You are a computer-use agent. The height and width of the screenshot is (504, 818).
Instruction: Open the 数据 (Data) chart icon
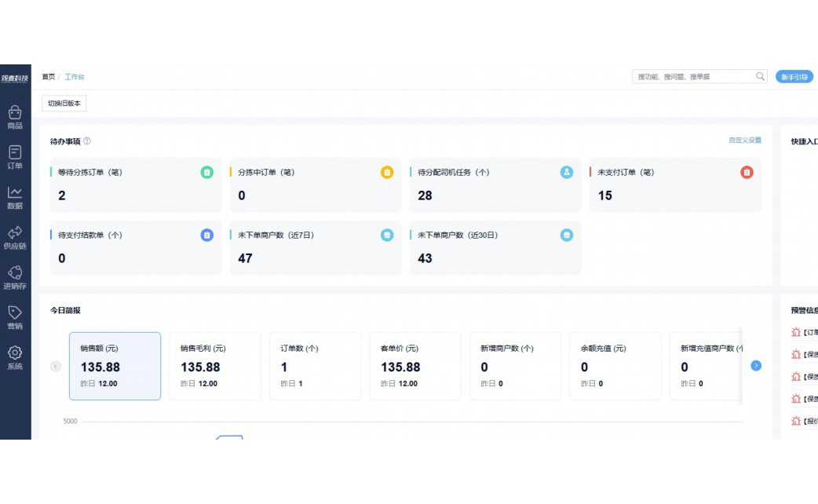coord(15,193)
